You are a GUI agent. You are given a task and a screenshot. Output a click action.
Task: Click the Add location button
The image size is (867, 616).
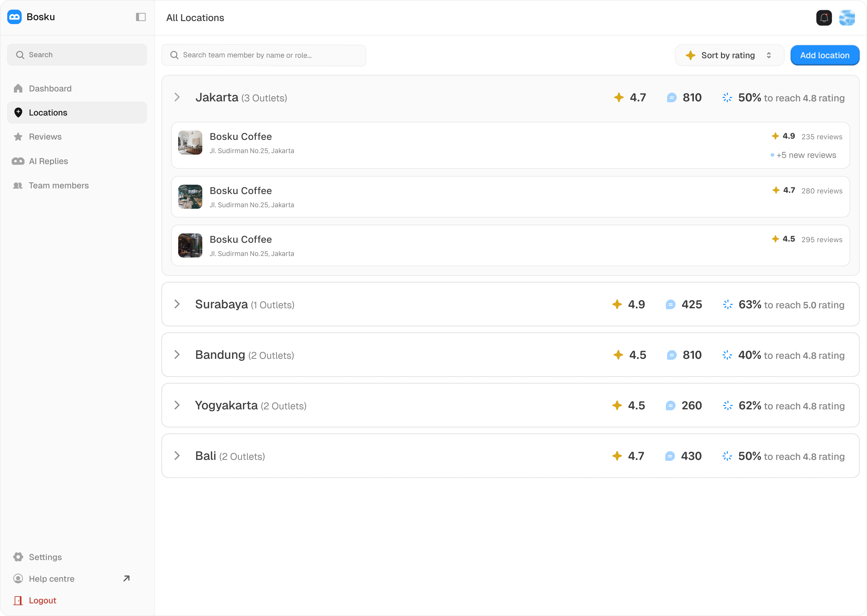(x=825, y=55)
